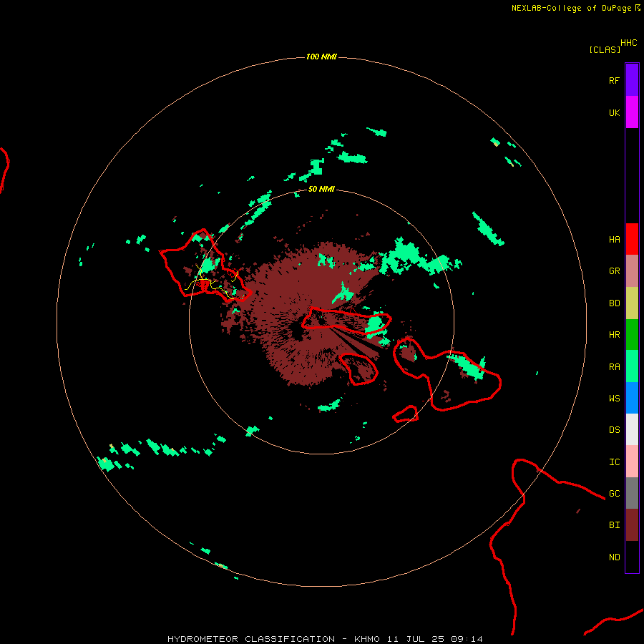Viewport: 644px width, 644px height.
Task: Click the "BI" legend label
Action: tap(615, 525)
